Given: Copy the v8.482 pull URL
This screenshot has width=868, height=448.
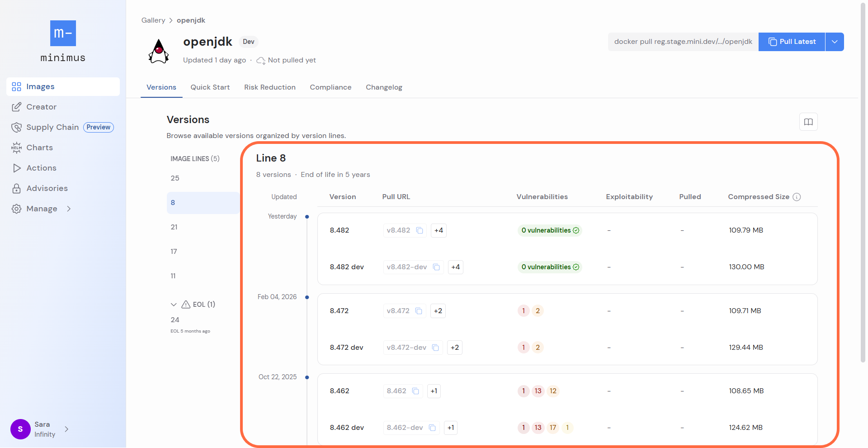Looking at the screenshot, I should pyautogui.click(x=420, y=230).
